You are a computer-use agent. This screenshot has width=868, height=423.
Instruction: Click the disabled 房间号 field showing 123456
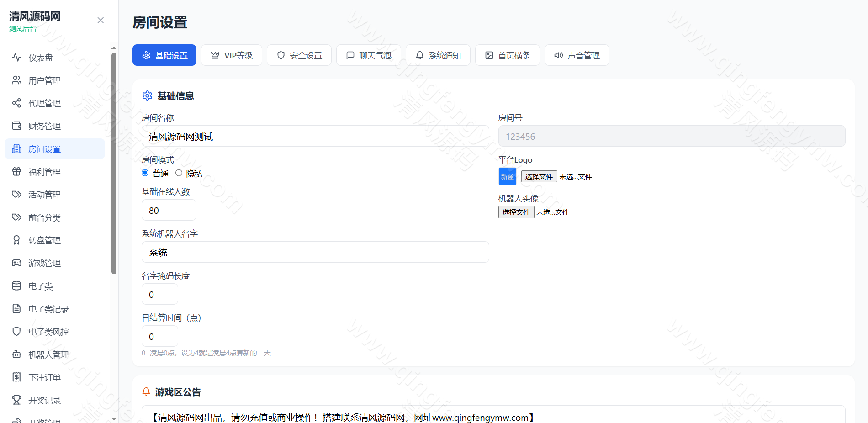[672, 136]
